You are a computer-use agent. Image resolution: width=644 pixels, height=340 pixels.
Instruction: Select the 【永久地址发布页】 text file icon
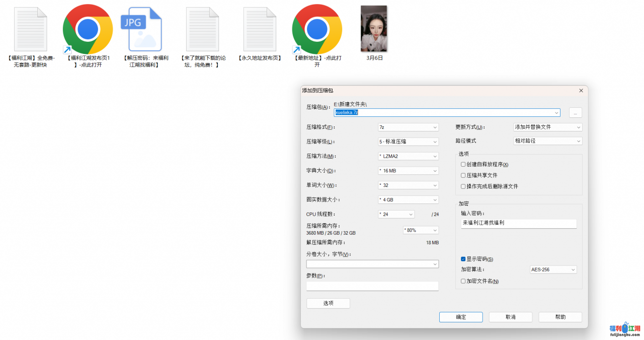click(260, 29)
